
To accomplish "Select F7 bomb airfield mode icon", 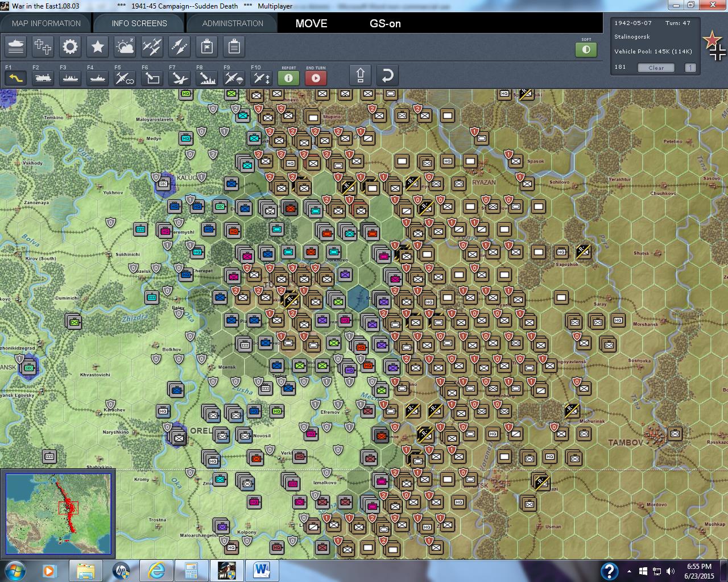I will (179, 78).
